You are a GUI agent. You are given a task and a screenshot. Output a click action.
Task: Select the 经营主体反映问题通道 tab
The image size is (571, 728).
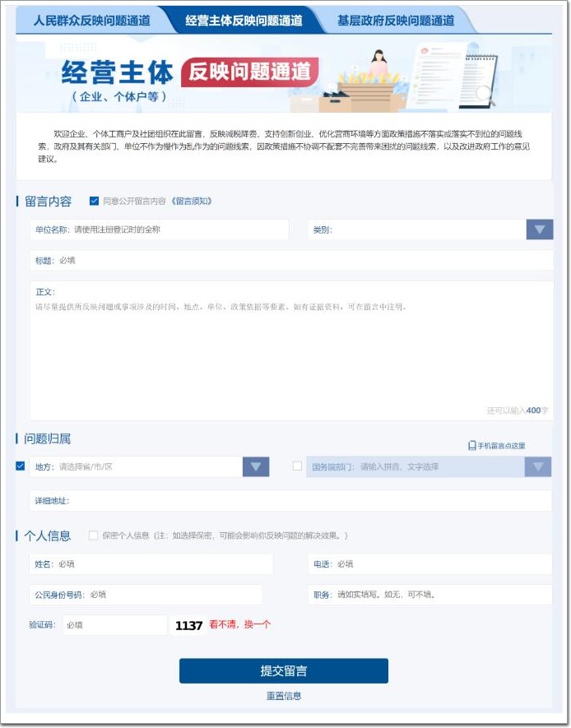point(244,21)
